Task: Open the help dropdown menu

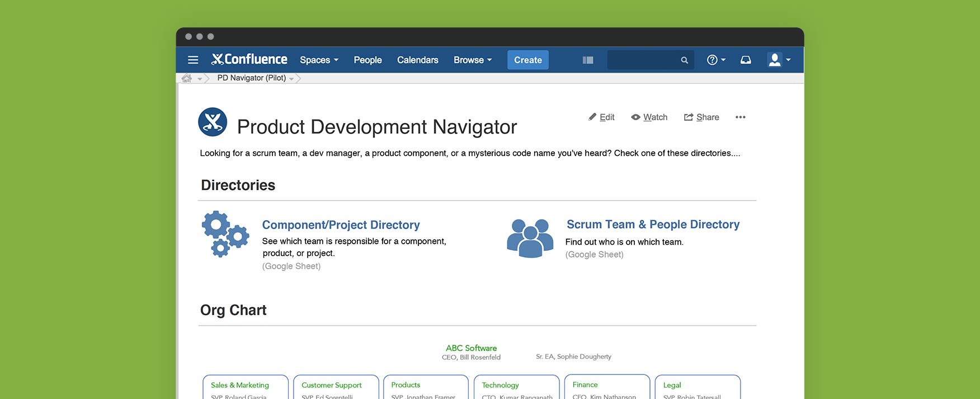Action: (x=716, y=60)
